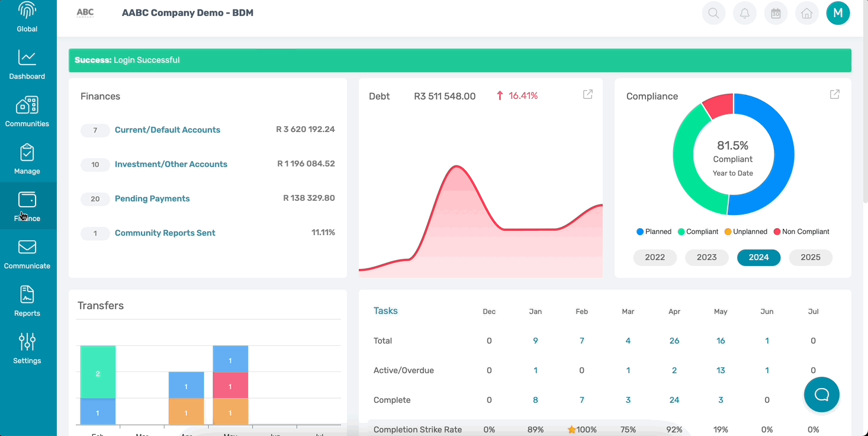Open Pending Payments link
Screen dimensions: 868x436
pyautogui.click(x=152, y=198)
